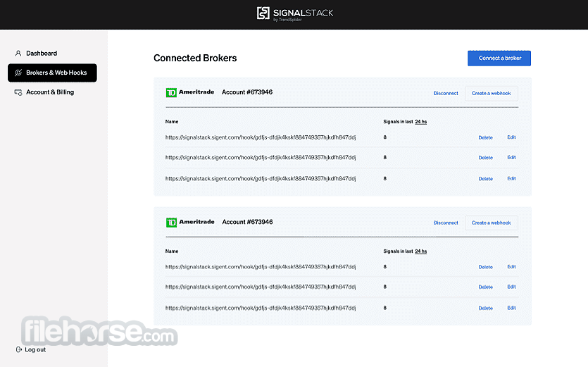Open the Dashboard sidebar item
Screen dimensions: 588x367
click(x=42, y=54)
